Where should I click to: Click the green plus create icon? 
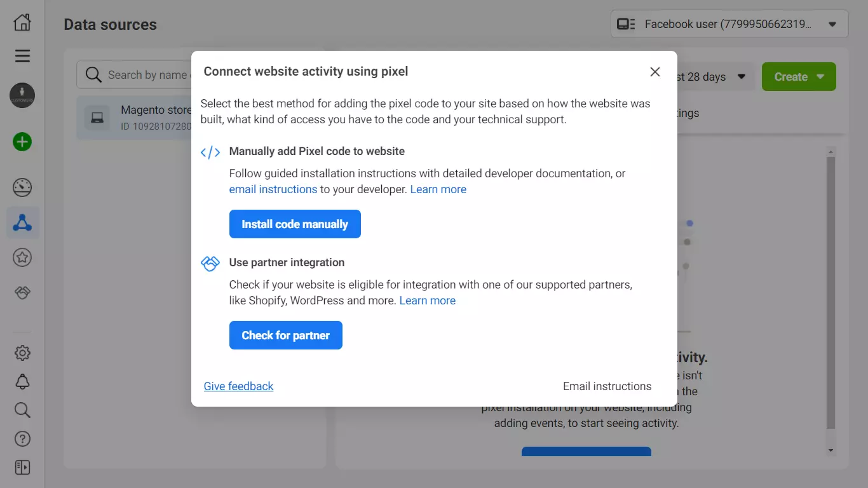coord(22,142)
